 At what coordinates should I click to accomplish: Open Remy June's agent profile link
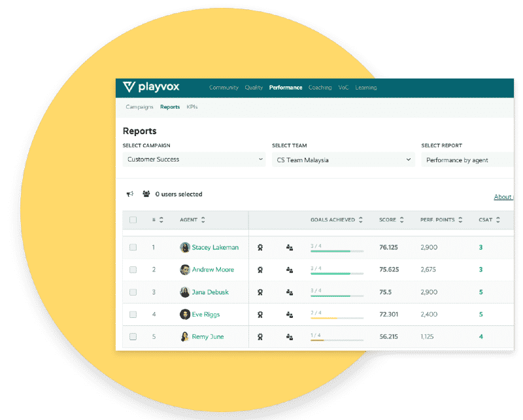[208, 336]
